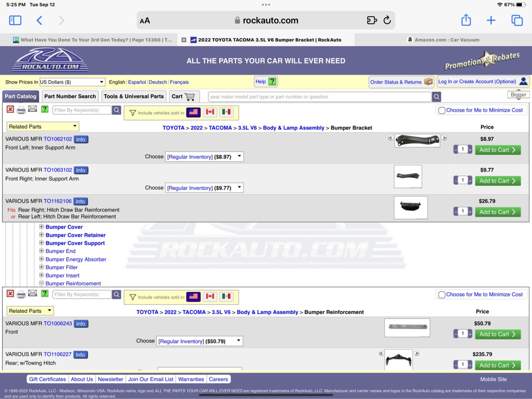Image resolution: width=532 pixels, height=399 pixels.
Task: Toggle Canada vehicles flag in Bumper Bracket listing
Action: pyautogui.click(x=210, y=112)
